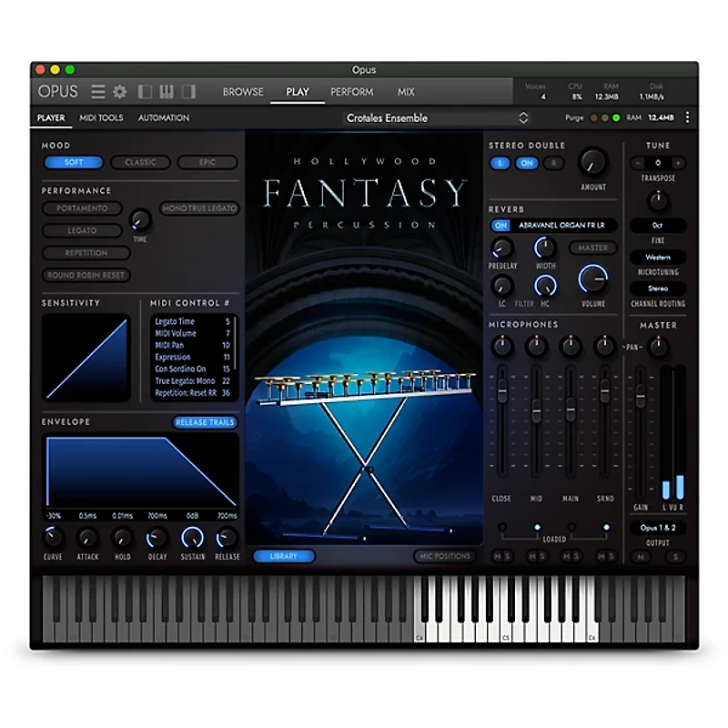
Task: Adjust the Envelope Sustain knob
Action: tap(192, 538)
